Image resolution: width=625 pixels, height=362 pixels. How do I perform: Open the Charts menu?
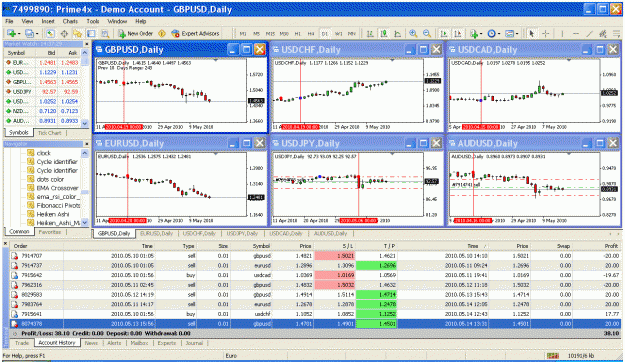[70, 21]
